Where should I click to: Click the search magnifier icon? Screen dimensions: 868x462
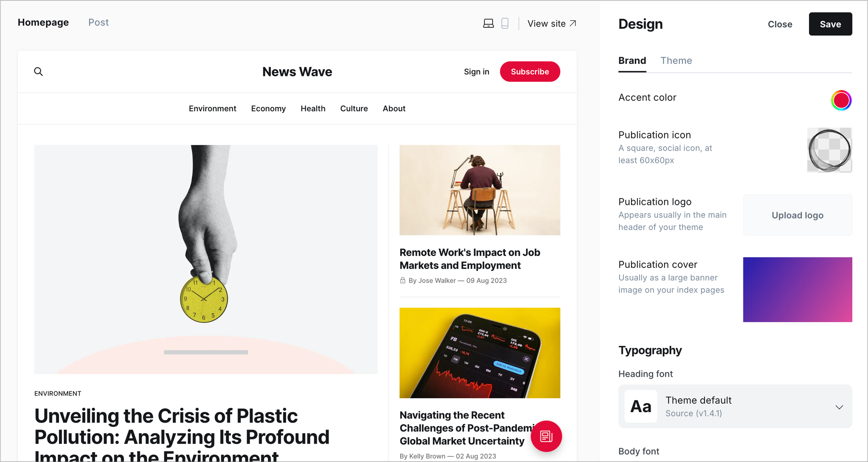point(39,72)
